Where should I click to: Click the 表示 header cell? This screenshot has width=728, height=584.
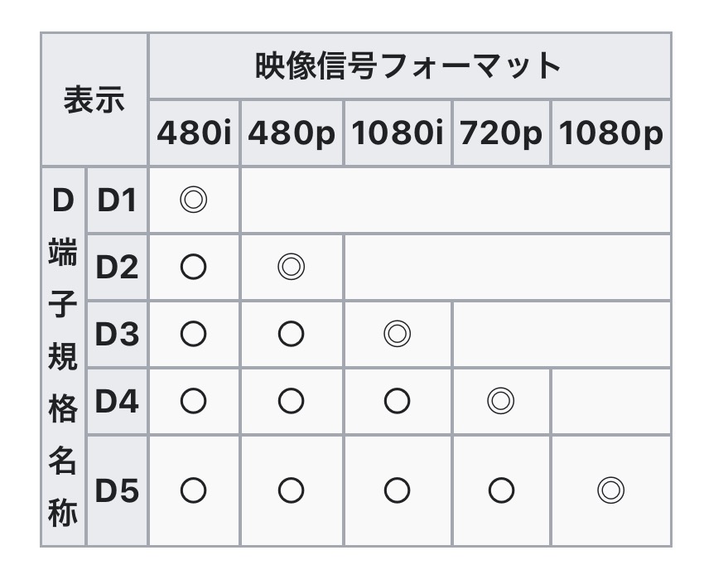pyautogui.click(x=94, y=99)
